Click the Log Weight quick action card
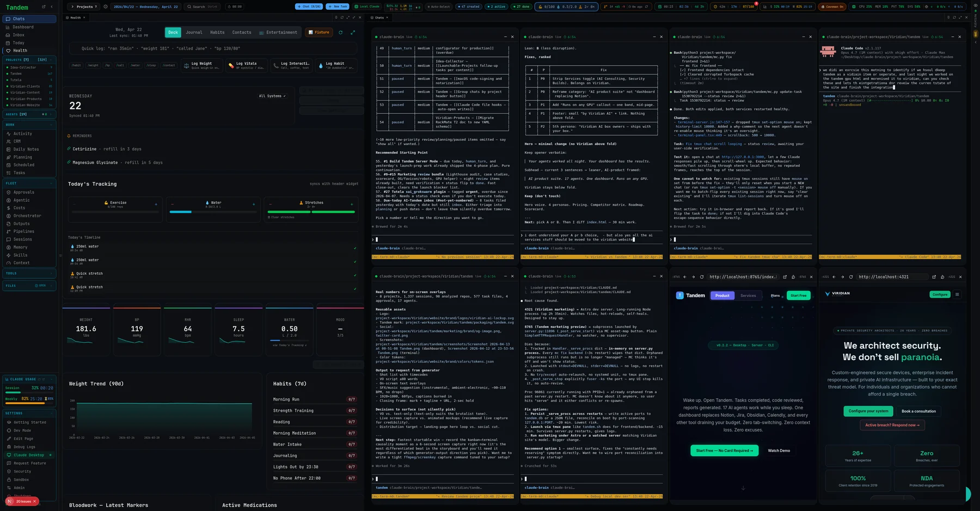 click(201, 65)
